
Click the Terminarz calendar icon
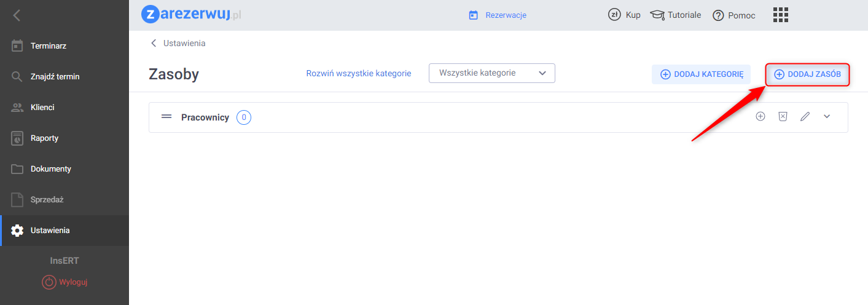click(x=17, y=46)
